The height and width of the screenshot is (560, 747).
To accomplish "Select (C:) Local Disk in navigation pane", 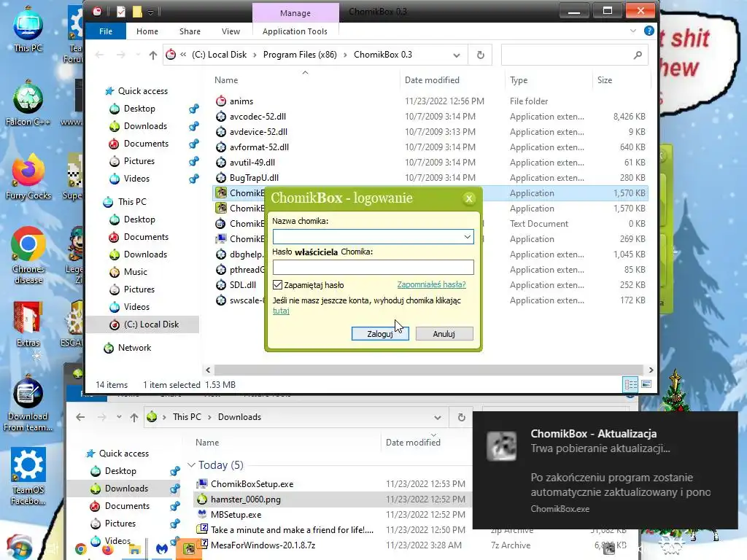I will pos(151,324).
